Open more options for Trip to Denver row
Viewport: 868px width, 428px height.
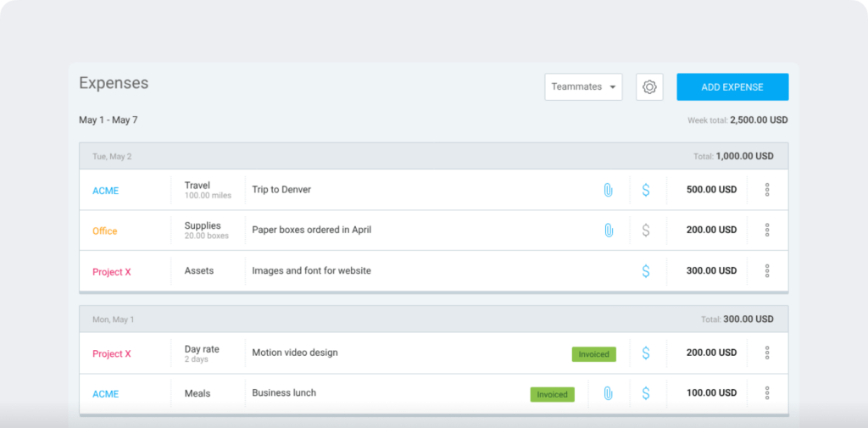767,190
